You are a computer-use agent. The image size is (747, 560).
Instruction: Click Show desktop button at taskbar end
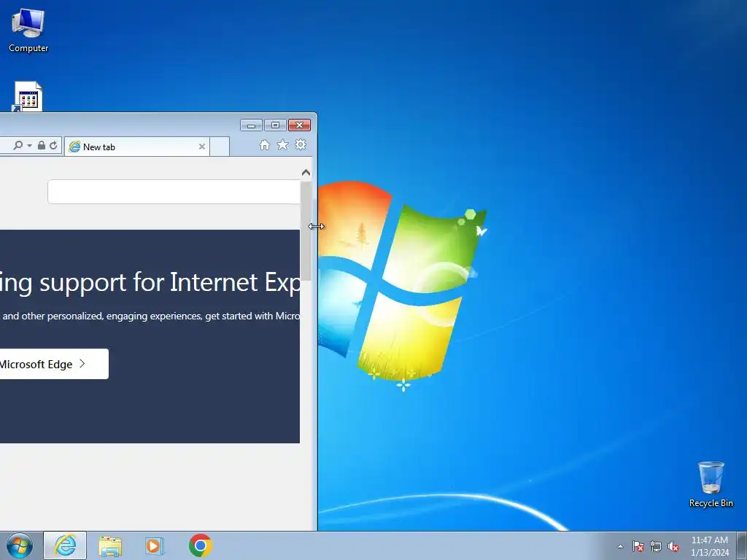[x=742, y=545]
